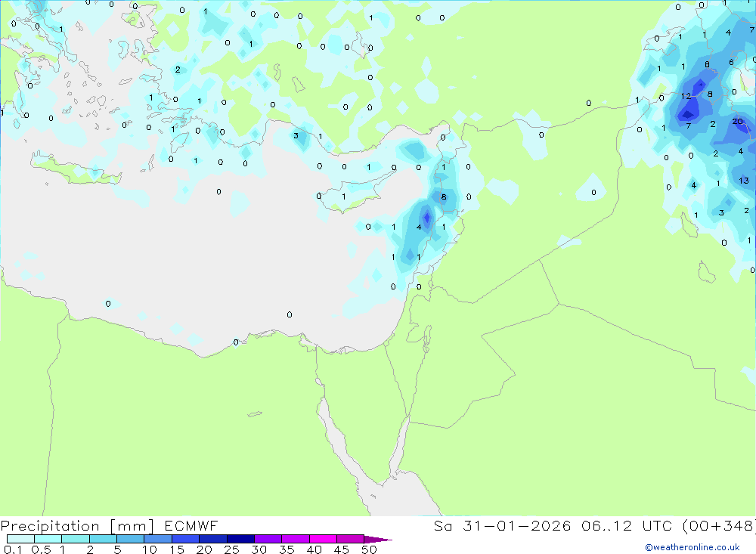Viewport: 756px width, 554px height.
Task: Click the map precipitation value '13'
Action: coord(744,181)
